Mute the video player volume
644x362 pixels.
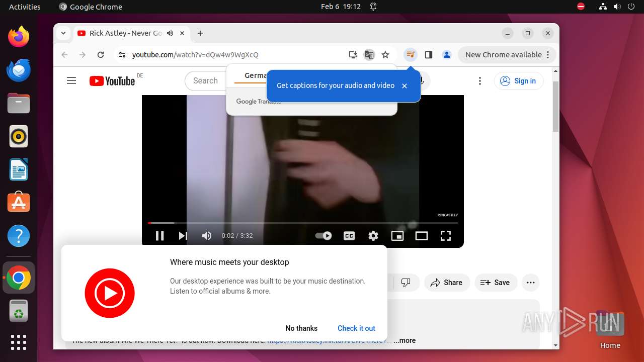pyautogui.click(x=207, y=236)
